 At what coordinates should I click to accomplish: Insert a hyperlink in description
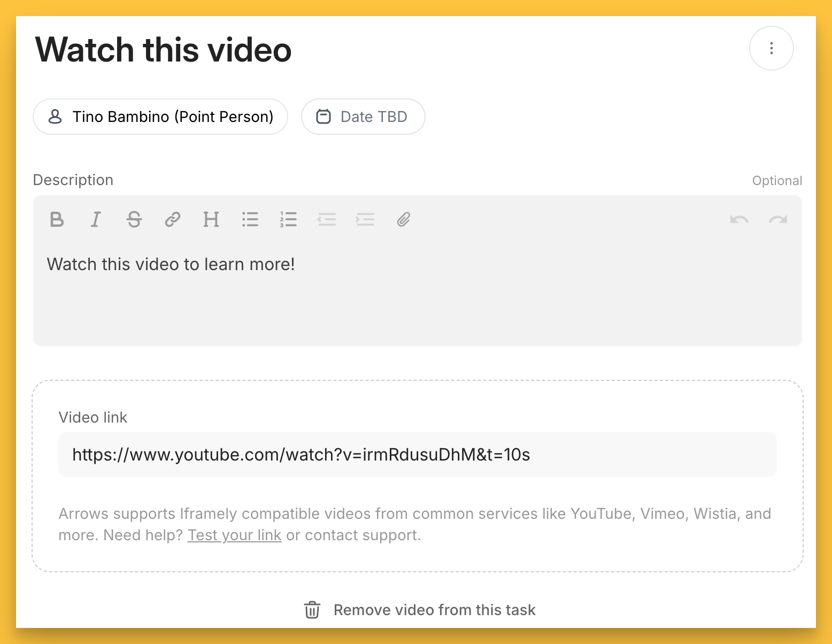pos(172,220)
